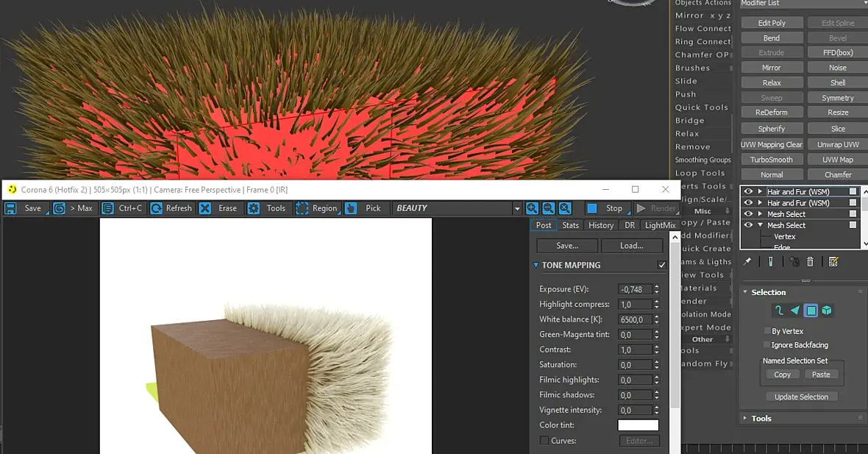Hide the first Hair and Fur modifier
The width and height of the screenshot is (868, 454).
pyautogui.click(x=748, y=192)
